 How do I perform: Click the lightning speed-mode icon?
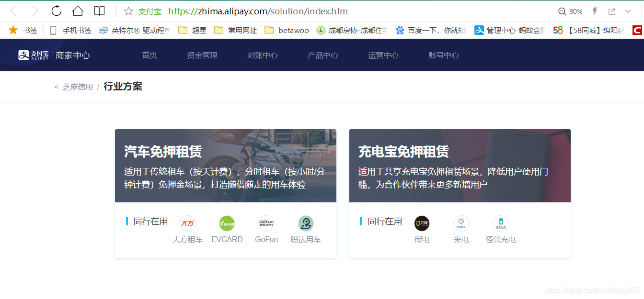[x=595, y=11]
